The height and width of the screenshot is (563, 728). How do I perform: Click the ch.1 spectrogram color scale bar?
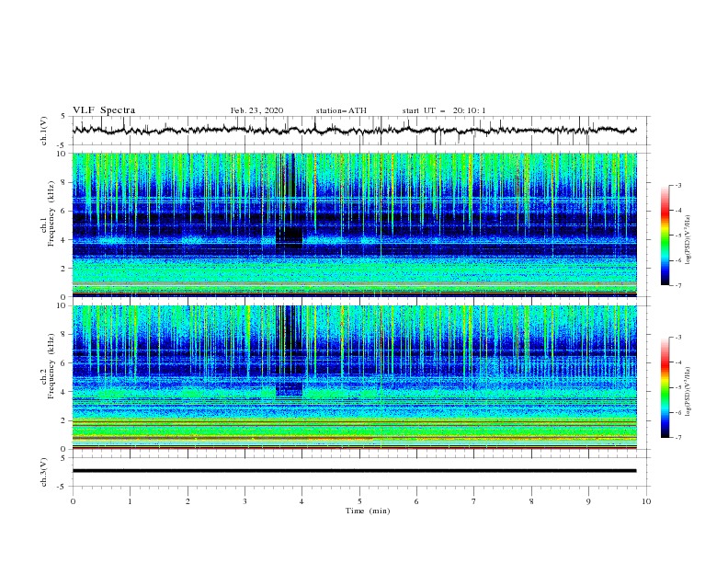tap(665, 236)
